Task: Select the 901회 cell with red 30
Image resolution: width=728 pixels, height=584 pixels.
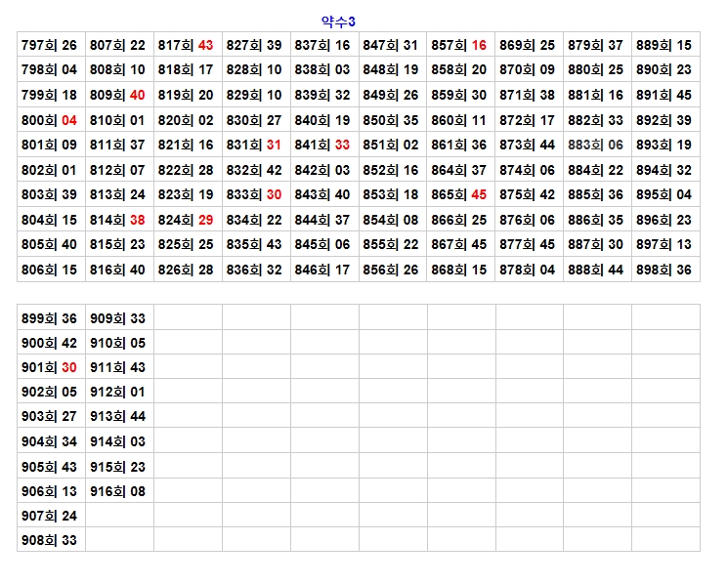Action: pos(50,367)
